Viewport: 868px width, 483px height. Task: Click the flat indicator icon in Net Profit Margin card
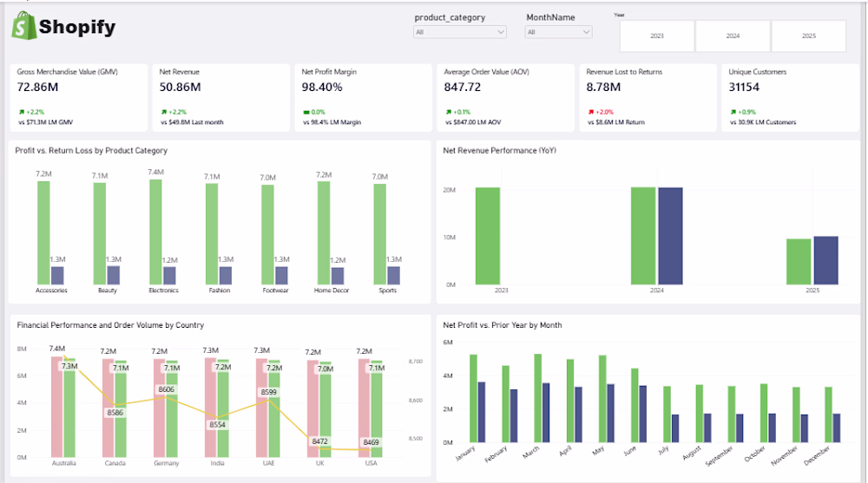tap(306, 113)
